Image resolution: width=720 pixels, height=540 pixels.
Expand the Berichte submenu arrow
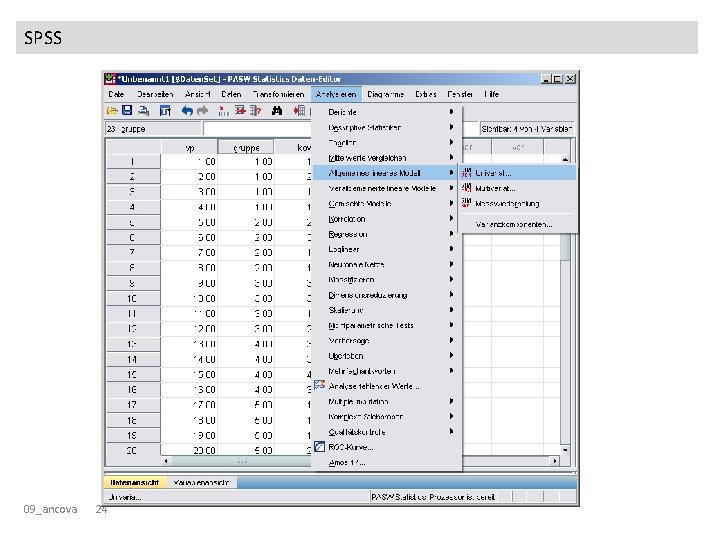[x=451, y=112]
